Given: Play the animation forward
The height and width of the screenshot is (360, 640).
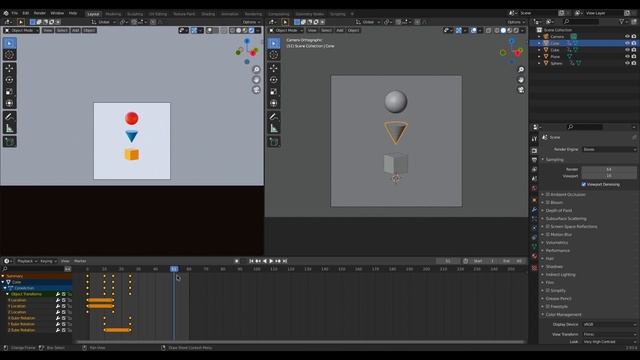Looking at the screenshot, I should click(271, 261).
